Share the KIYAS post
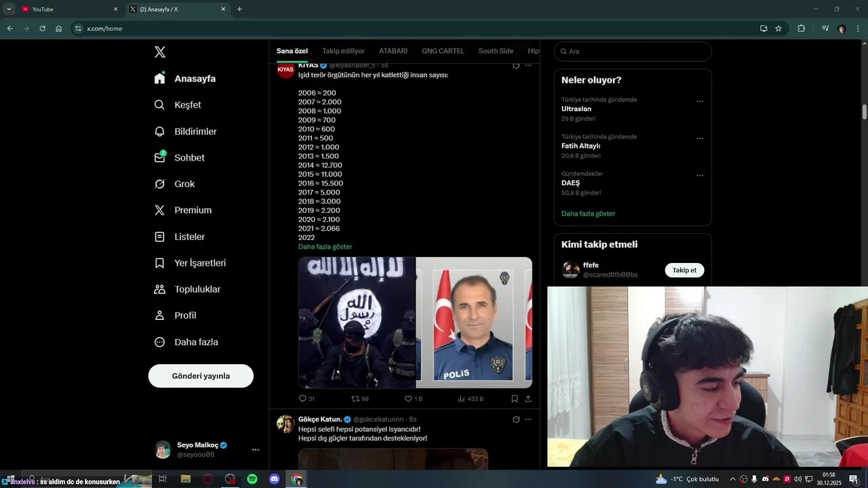The image size is (868, 488). click(528, 399)
